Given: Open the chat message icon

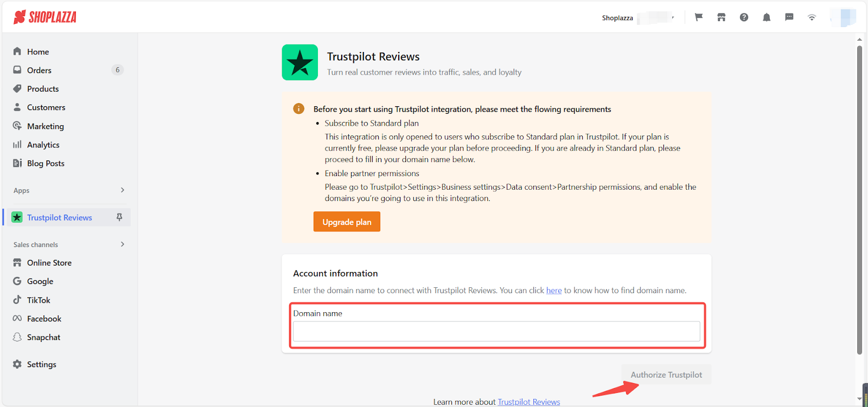Looking at the screenshot, I should pyautogui.click(x=789, y=17).
